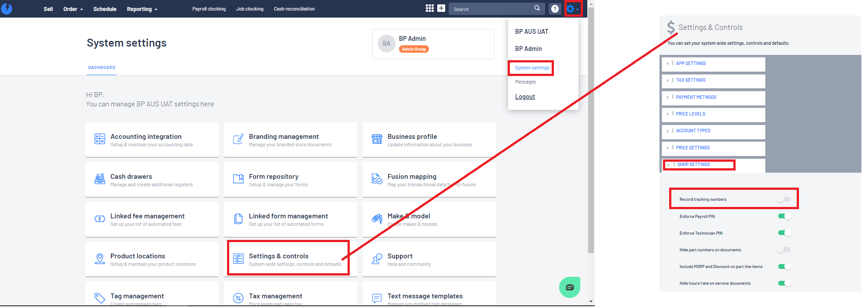The height and width of the screenshot is (308, 868).
Task: Expand the PRICE LEVELS section
Action: (713, 114)
